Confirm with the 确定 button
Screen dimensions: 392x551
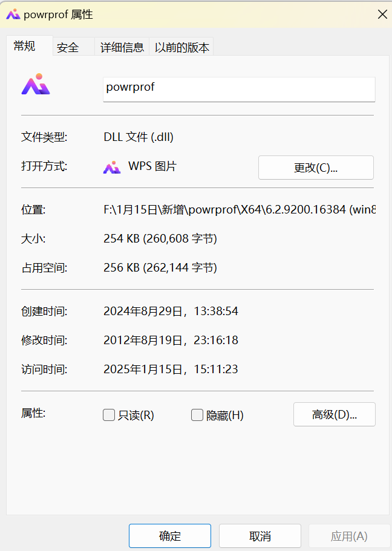pos(170,536)
